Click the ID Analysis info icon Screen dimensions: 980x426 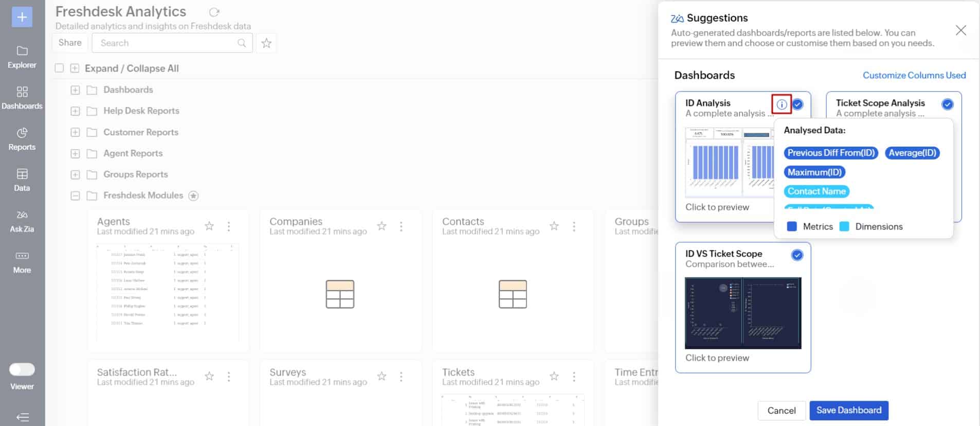point(782,104)
